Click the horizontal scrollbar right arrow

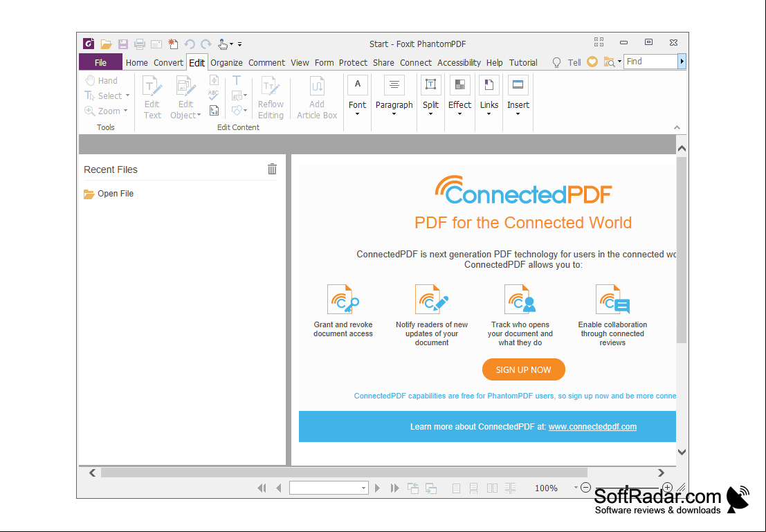tap(661, 473)
